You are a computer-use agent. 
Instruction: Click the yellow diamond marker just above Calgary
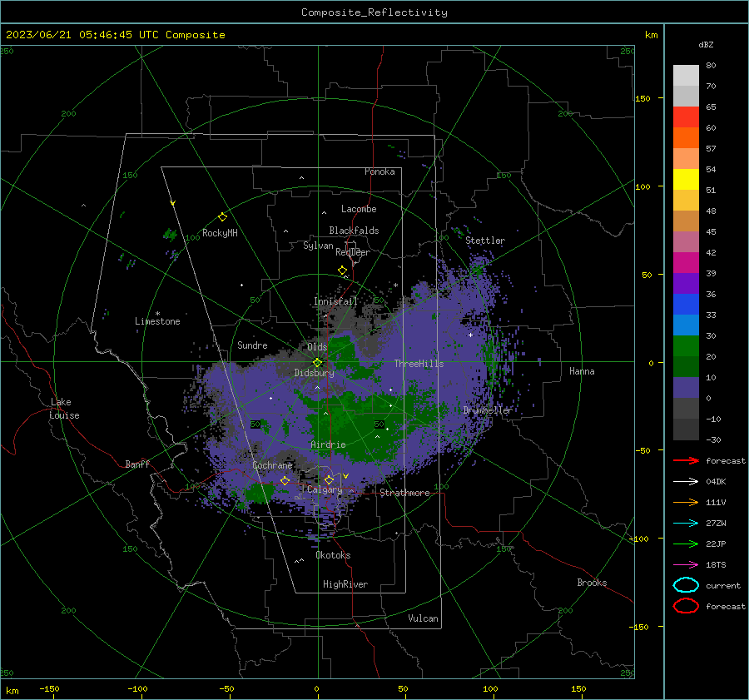click(x=329, y=479)
